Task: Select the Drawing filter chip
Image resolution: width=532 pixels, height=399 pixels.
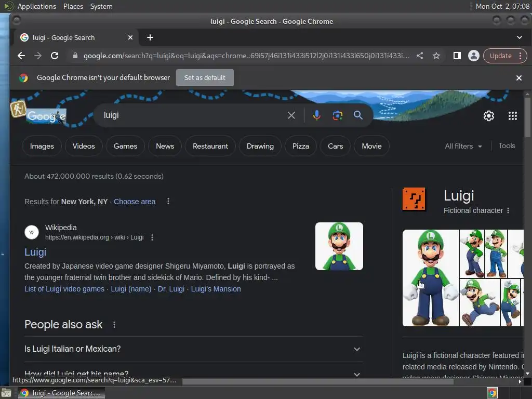Action: coord(260,146)
